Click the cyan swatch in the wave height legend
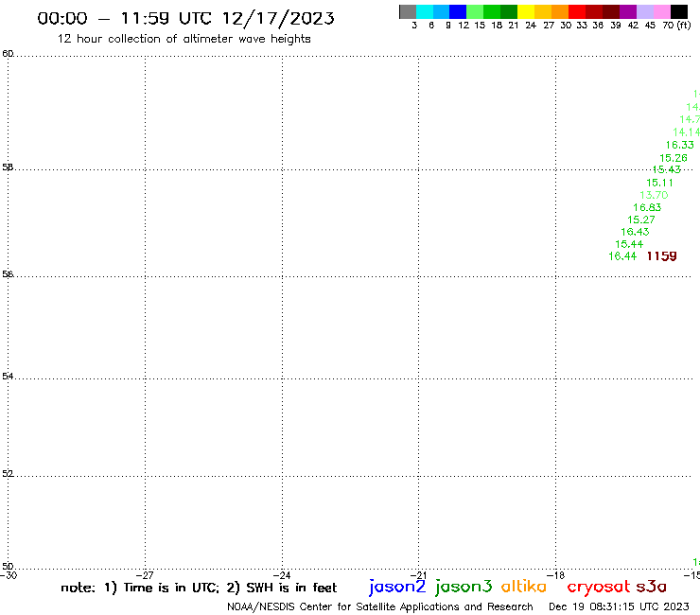 tap(425, 11)
